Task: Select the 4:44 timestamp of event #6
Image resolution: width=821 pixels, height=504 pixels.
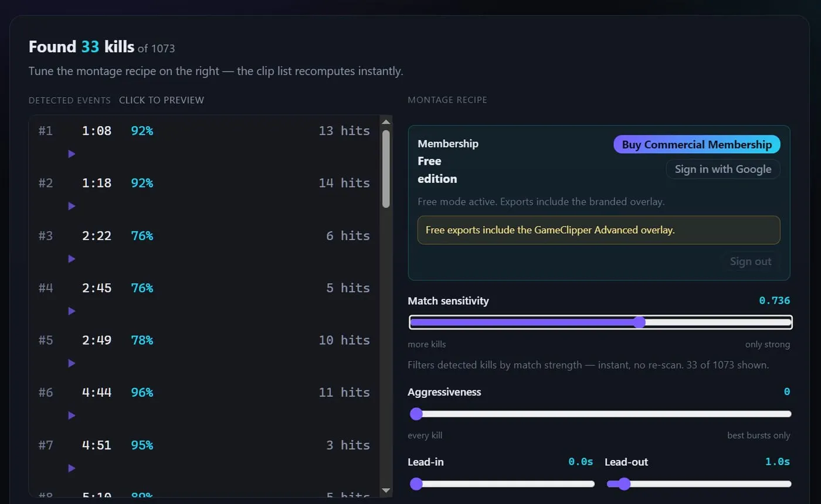Action: [97, 392]
